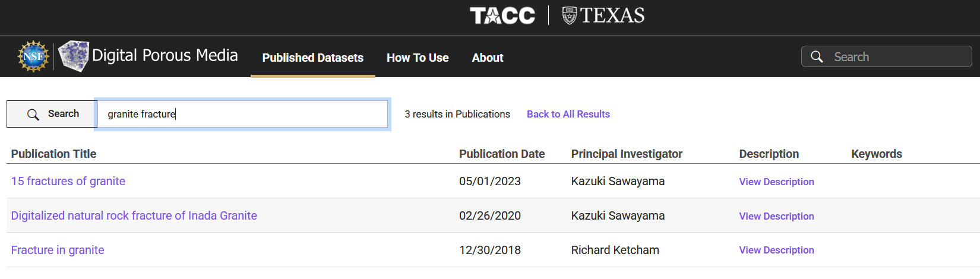Click the magnifier icon on Search button
Image resolution: width=980 pixels, height=279 pixels.
[x=33, y=115]
